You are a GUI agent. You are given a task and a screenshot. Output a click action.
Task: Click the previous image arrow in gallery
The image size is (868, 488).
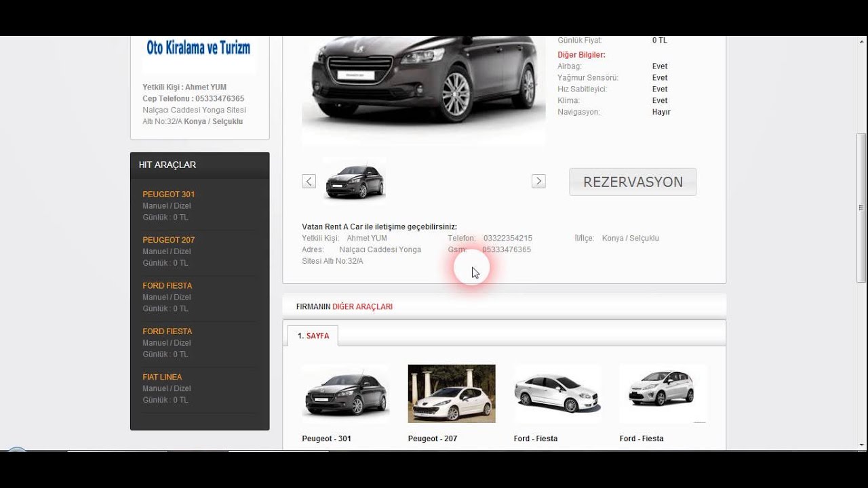coord(309,181)
